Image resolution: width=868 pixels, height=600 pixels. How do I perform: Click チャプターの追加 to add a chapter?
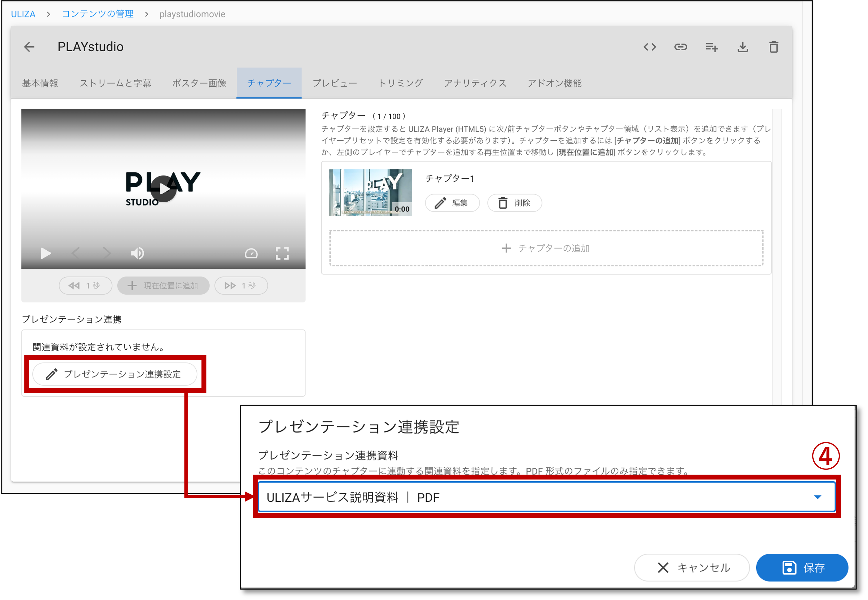coord(546,248)
